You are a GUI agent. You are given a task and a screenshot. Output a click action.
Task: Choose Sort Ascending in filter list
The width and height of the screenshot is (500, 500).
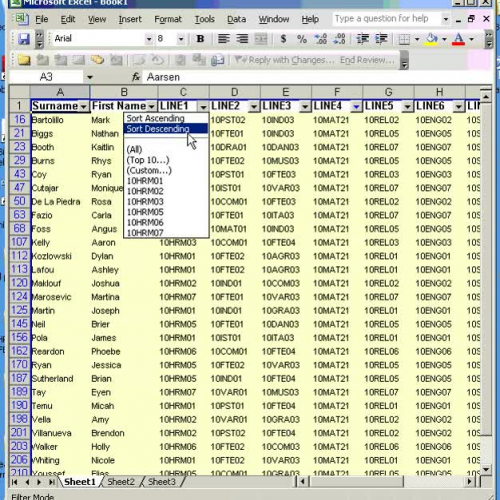166,118
